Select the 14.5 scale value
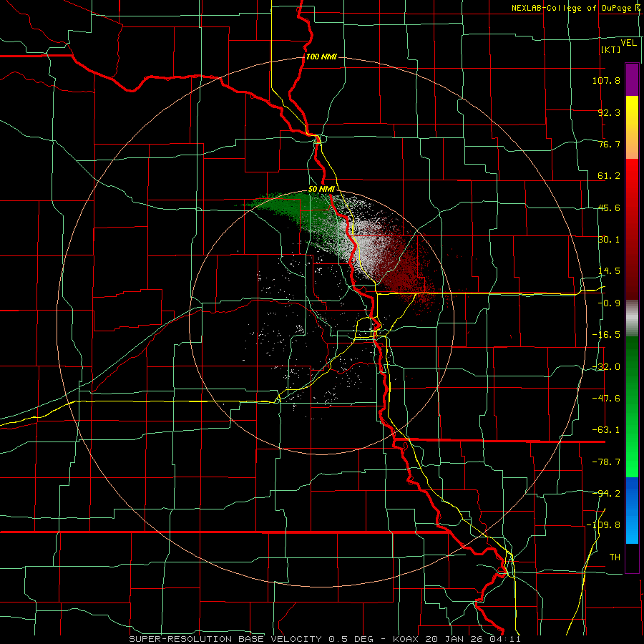The image size is (644, 644). click(609, 271)
